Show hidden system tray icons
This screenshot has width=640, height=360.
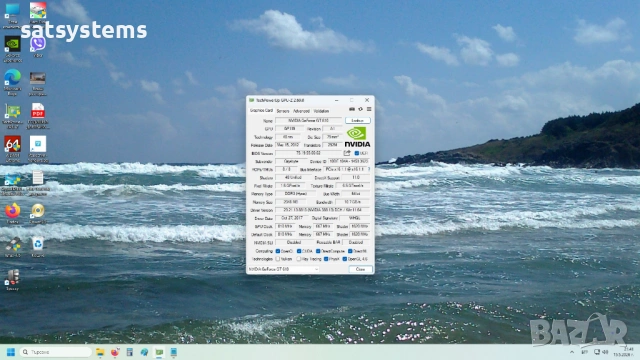point(572,352)
